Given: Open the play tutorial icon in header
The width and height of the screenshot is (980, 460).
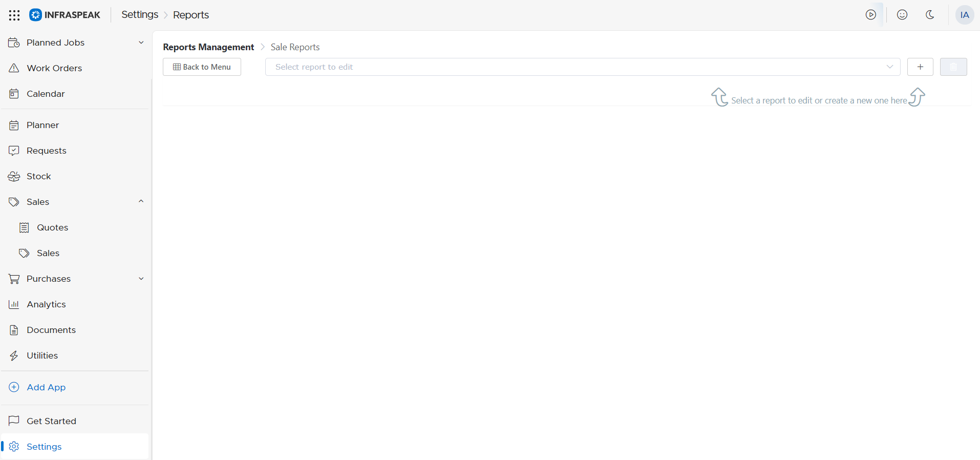Looking at the screenshot, I should [x=871, y=15].
